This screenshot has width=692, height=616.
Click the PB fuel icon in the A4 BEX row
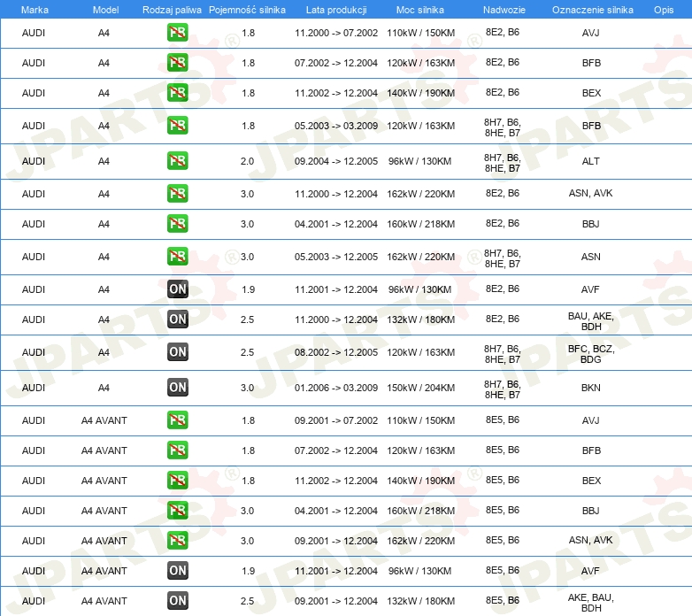pyautogui.click(x=177, y=93)
